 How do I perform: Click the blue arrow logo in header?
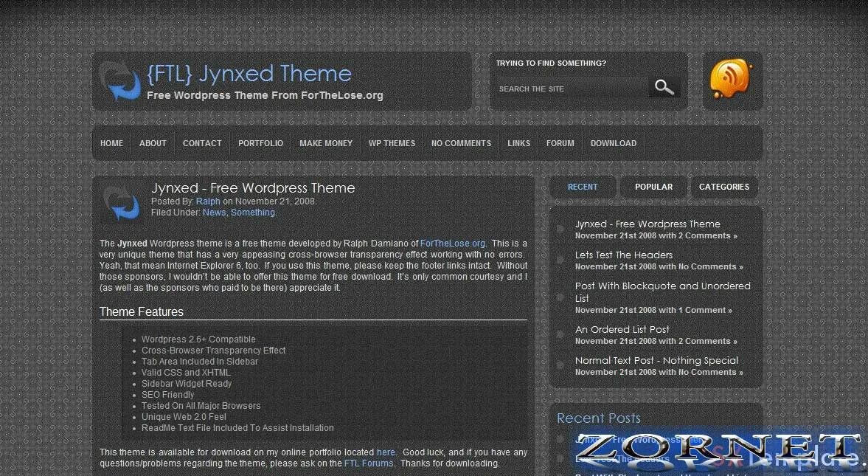(x=119, y=81)
